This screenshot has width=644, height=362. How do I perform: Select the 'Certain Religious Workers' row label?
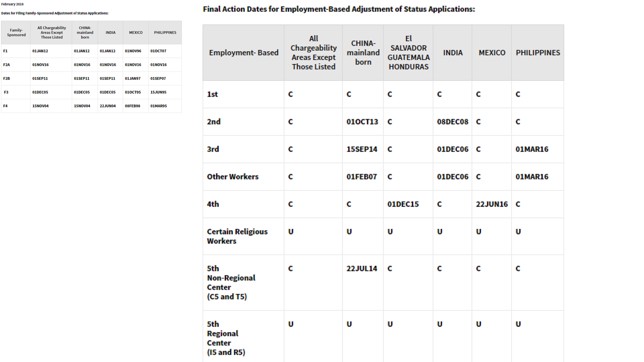(237, 236)
